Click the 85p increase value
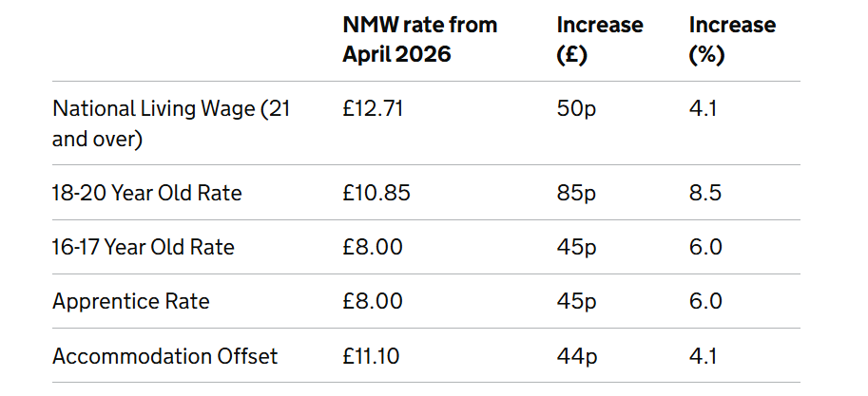 [576, 193]
